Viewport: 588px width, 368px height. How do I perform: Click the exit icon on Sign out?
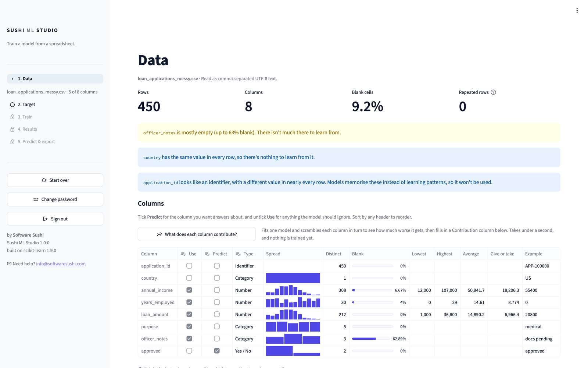[x=46, y=219]
